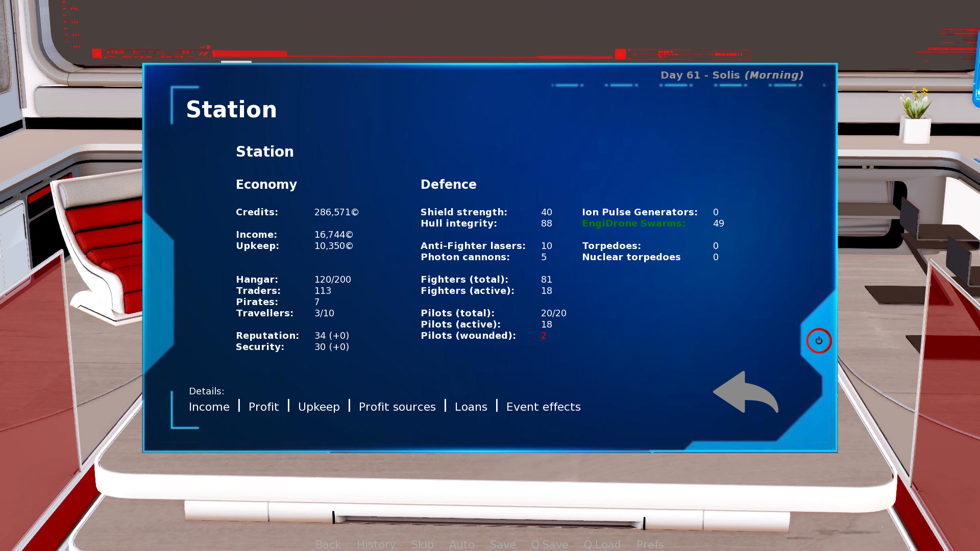Open the Loans details section

471,406
